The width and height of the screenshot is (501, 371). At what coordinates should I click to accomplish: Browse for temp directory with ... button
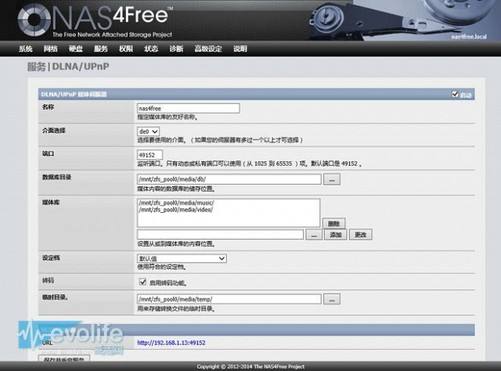point(332,299)
